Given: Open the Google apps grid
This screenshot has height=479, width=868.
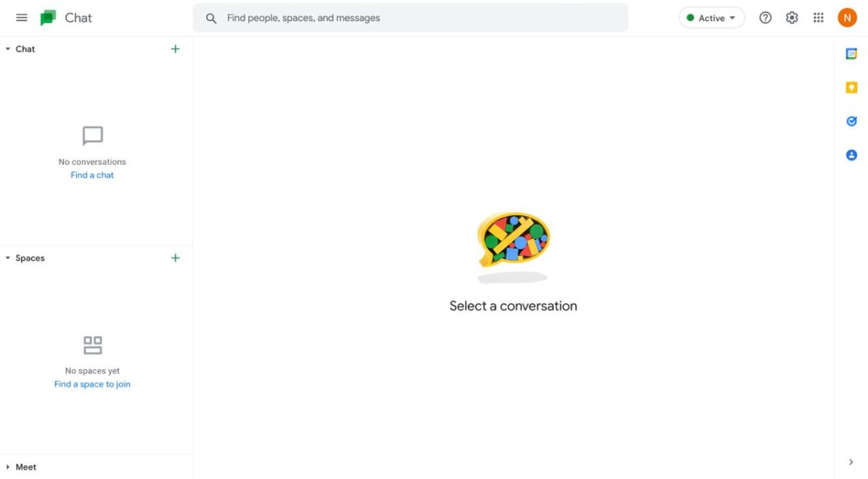Looking at the screenshot, I should tap(818, 18).
